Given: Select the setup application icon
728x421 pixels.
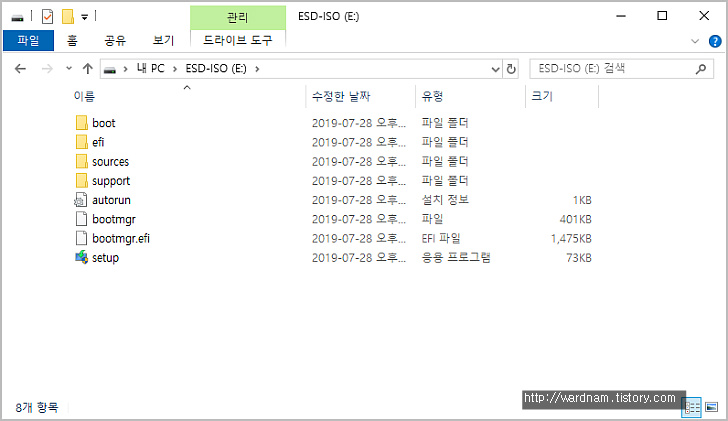Looking at the screenshot, I should click(x=81, y=258).
